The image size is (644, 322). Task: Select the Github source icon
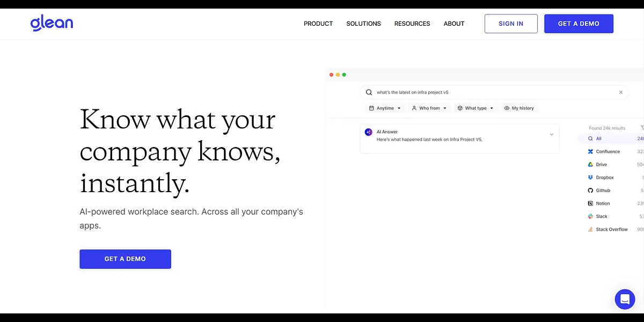[590, 191]
